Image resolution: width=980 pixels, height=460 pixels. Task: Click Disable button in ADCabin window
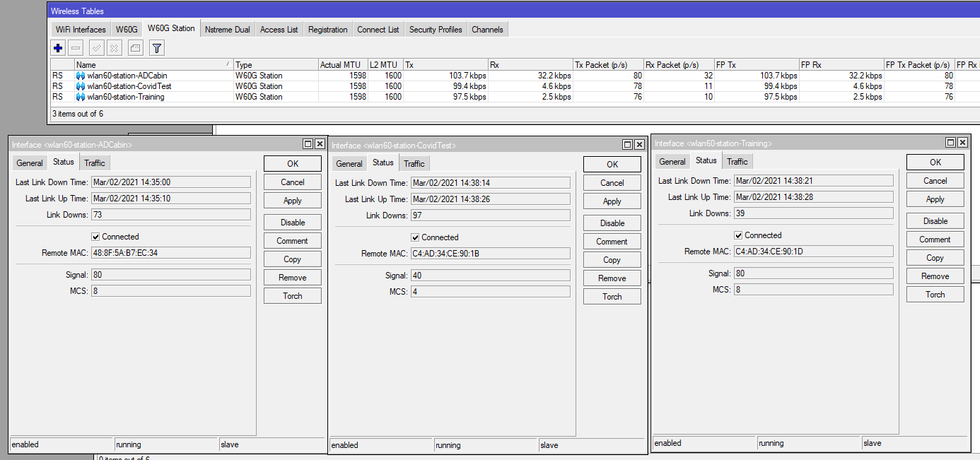coord(292,223)
